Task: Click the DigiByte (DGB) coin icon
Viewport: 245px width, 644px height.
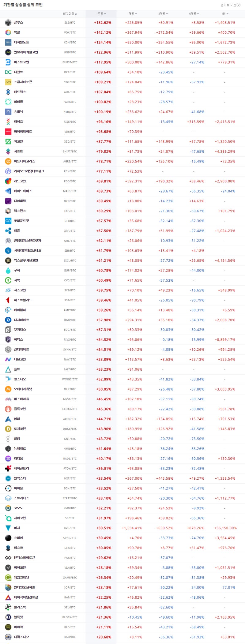Action: tap(8, 320)
